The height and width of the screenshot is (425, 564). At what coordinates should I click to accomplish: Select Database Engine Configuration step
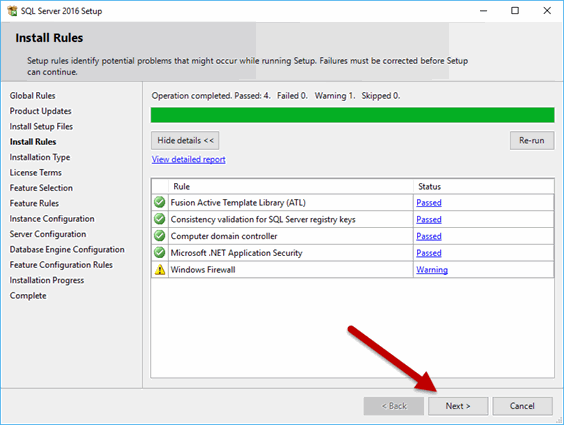coord(67,250)
